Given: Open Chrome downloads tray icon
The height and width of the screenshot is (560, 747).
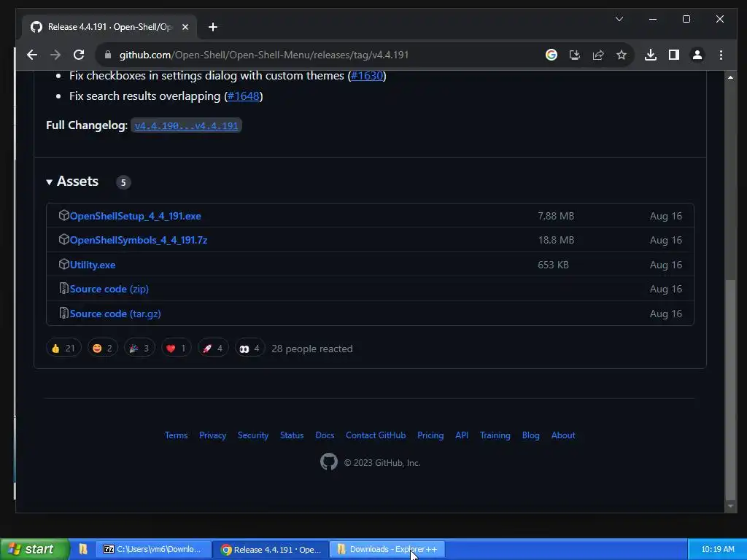Looking at the screenshot, I should 650,55.
